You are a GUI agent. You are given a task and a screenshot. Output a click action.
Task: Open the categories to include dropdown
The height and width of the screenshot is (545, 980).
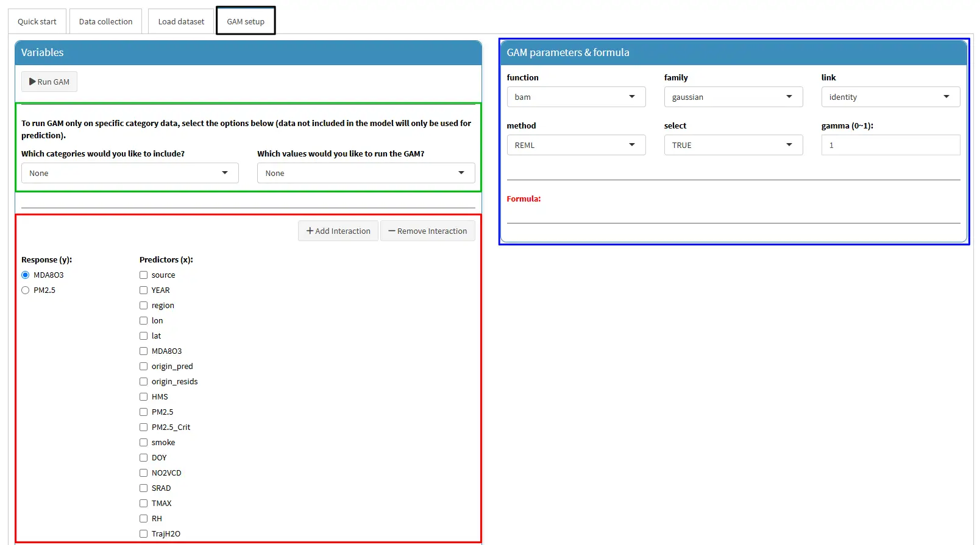click(129, 173)
